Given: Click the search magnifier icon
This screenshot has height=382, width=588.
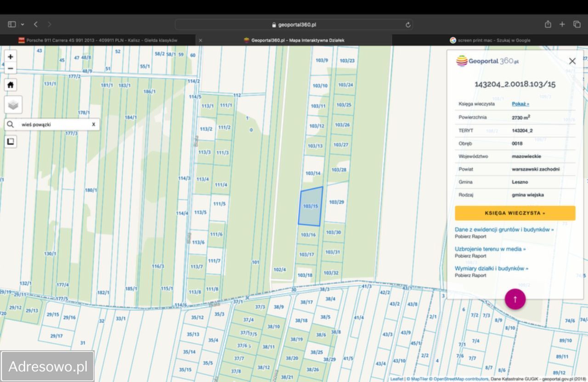Looking at the screenshot, I should click(10, 124).
